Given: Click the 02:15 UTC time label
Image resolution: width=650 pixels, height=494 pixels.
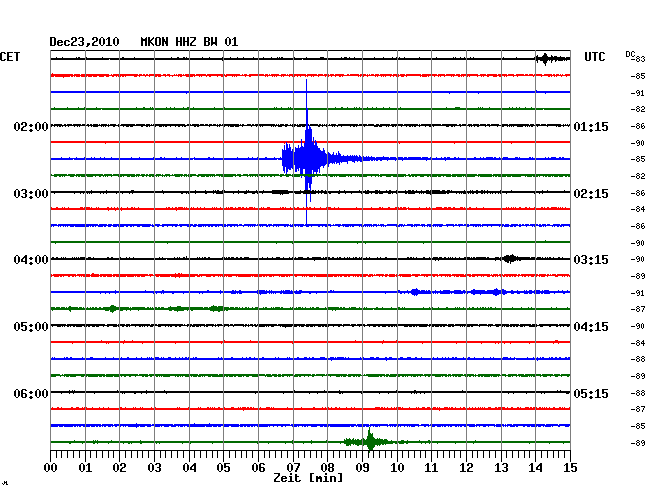Looking at the screenshot, I should (591, 194).
